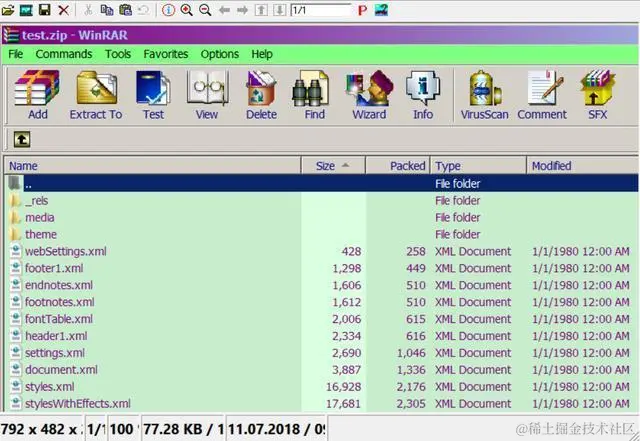Select the document.xml file

click(x=322, y=370)
